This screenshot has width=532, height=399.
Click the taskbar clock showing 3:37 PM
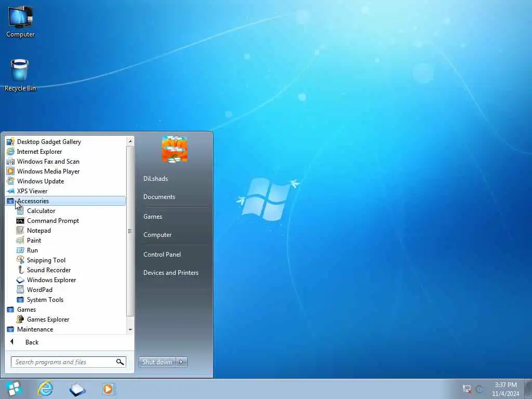[506, 389]
